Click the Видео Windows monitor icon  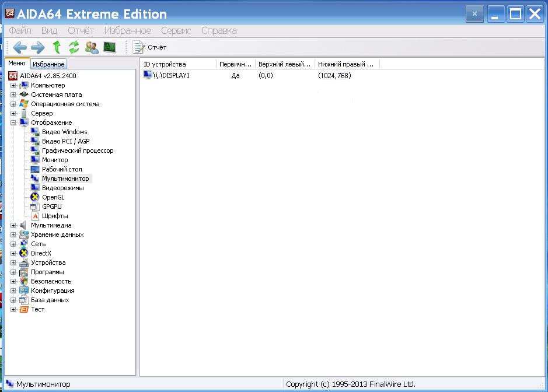tap(35, 132)
